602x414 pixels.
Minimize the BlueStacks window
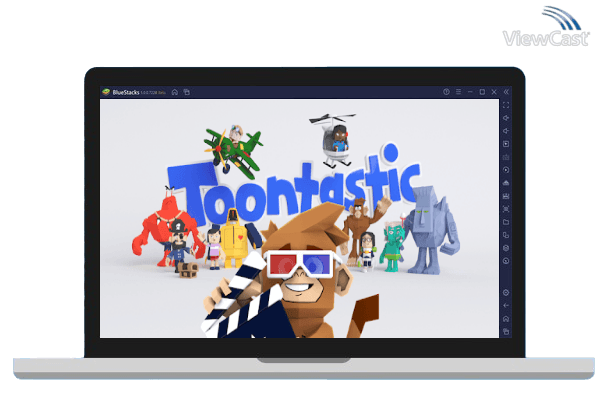(x=470, y=92)
